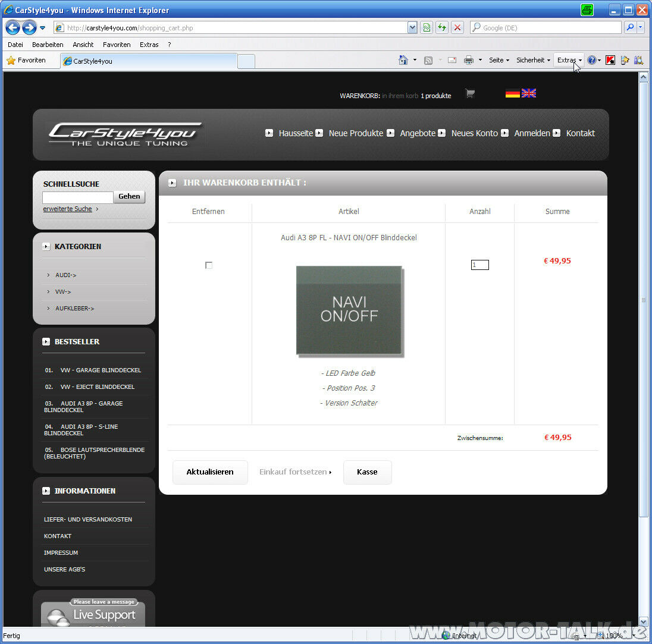Click the blue Help question mark icon

click(x=592, y=60)
